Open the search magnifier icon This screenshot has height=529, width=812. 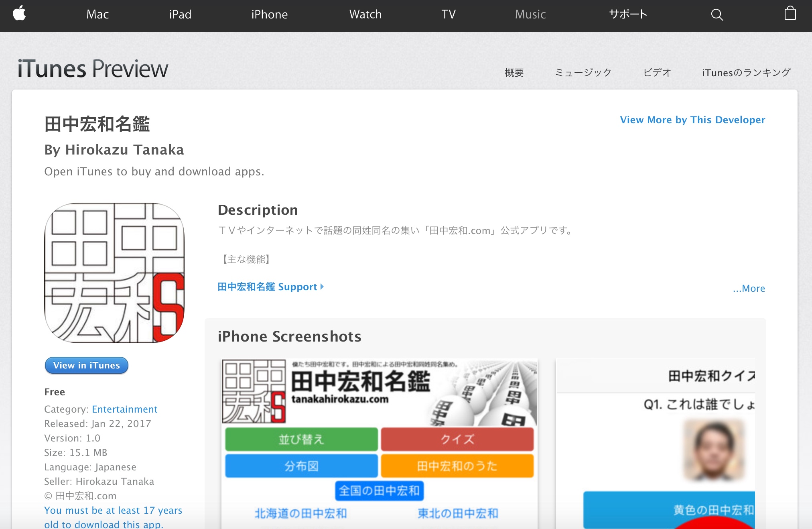[717, 15]
